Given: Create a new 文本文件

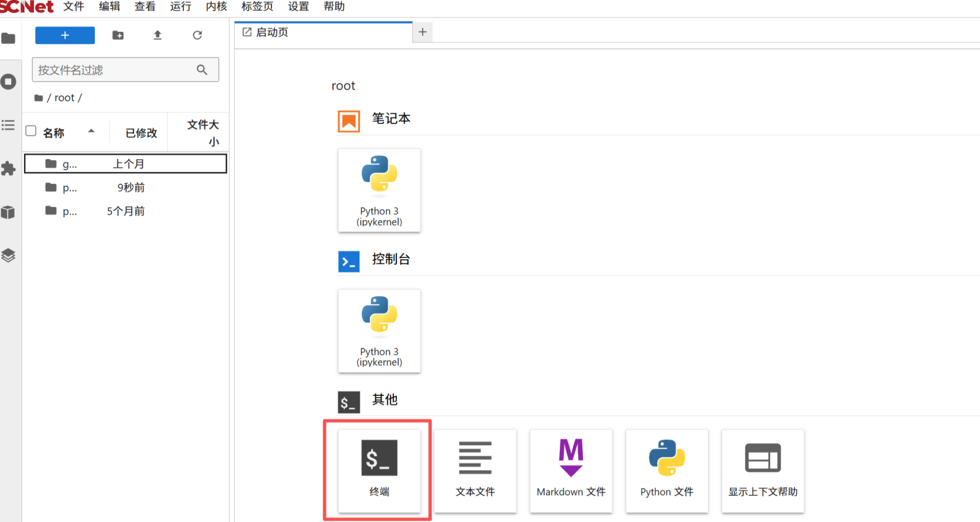Looking at the screenshot, I should tap(475, 470).
